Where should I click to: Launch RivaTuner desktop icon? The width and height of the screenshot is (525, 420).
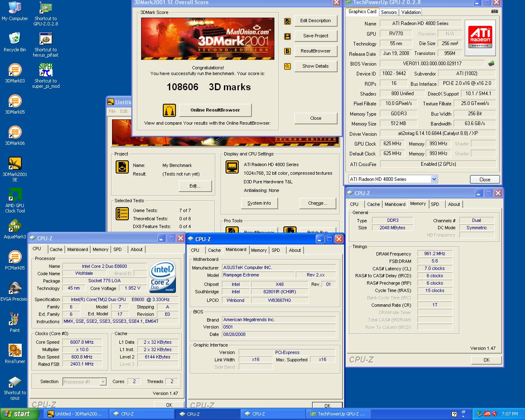pyautogui.click(x=15, y=354)
